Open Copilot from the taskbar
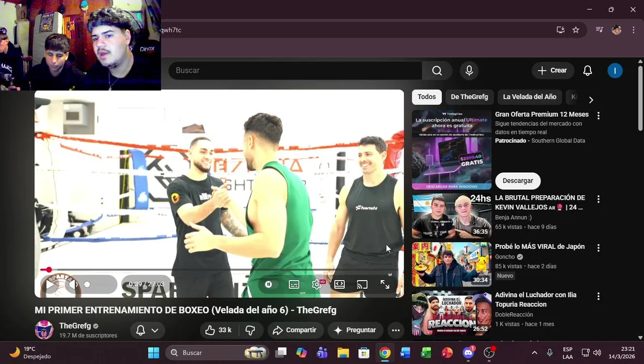 point(302,353)
